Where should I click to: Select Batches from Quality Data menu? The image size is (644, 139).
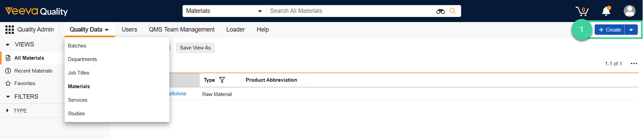pos(77,46)
